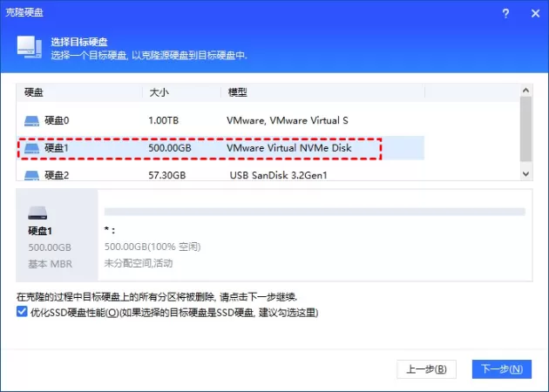The width and height of the screenshot is (549, 392).
Task: Click the disk list scroll up arrow
Action: (525, 91)
